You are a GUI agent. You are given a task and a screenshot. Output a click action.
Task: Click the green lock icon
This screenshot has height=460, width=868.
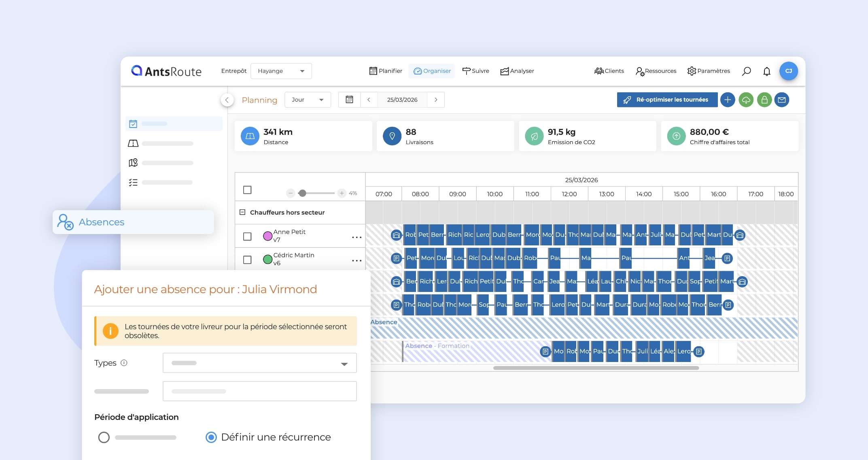(764, 100)
